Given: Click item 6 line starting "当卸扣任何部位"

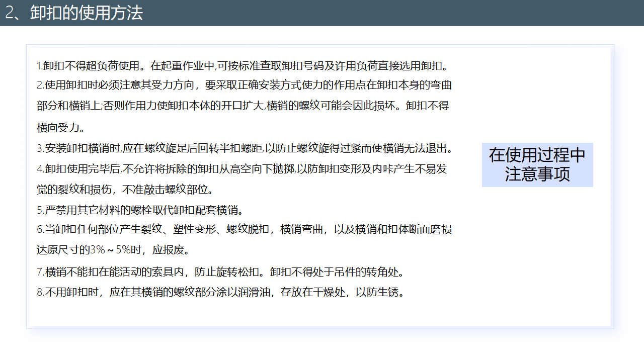Looking at the screenshot, I should click(244, 230).
